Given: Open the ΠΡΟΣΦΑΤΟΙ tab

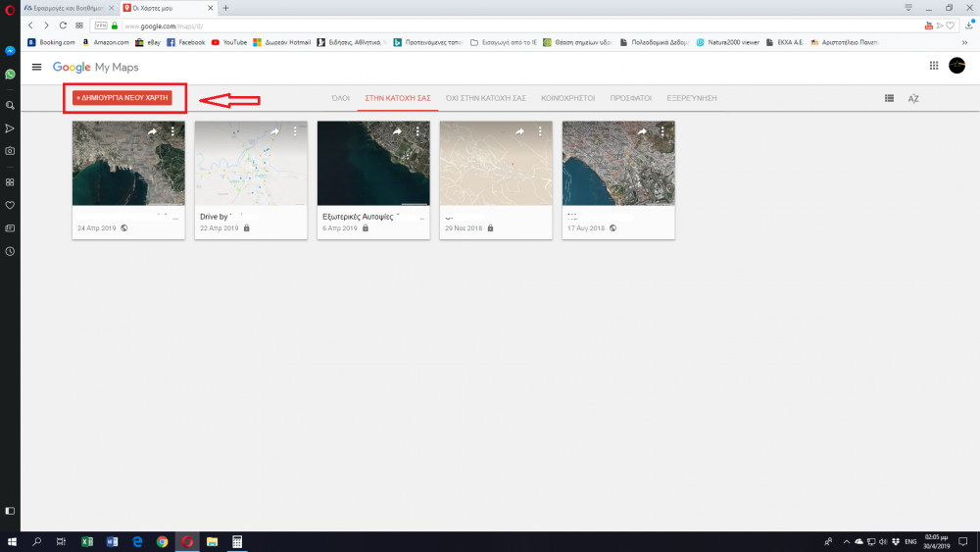Looking at the screenshot, I should pyautogui.click(x=630, y=98).
